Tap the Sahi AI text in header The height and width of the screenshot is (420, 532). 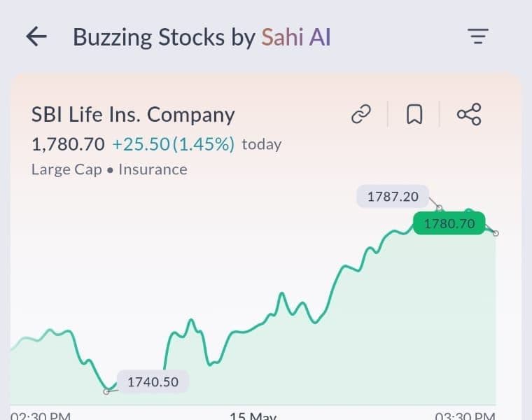point(296,37)
